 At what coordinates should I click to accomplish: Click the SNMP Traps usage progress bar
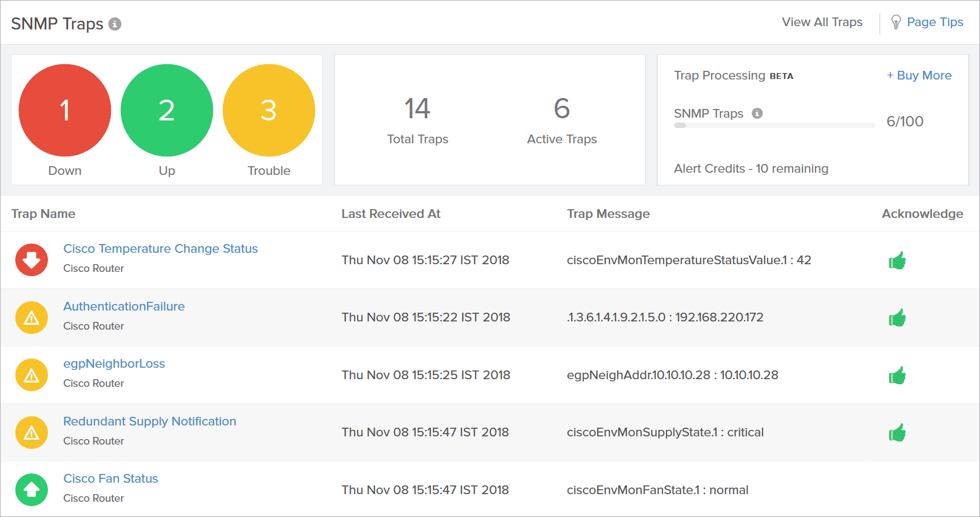pyautogui.click(x=774, y=125)
